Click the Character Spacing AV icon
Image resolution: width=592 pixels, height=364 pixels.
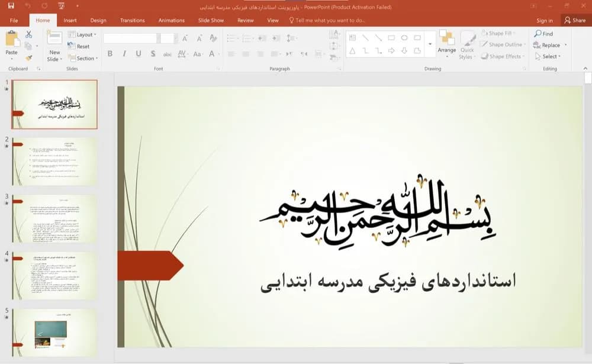pyautogui.click(x=182, y=54)
